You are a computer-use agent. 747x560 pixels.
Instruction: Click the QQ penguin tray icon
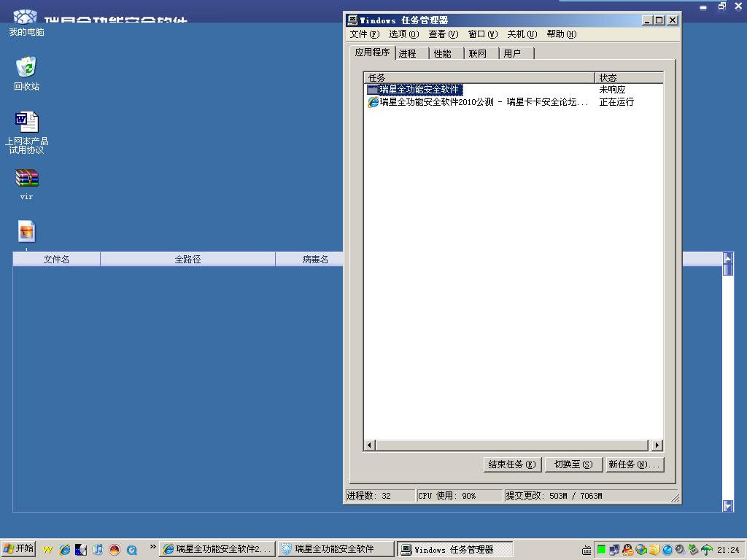(x=627, y=550)
